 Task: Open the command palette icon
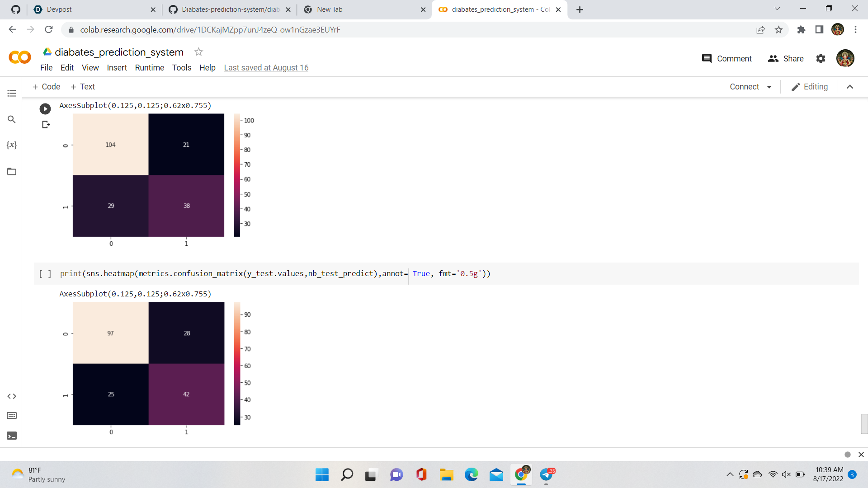[x=12, y=416]
